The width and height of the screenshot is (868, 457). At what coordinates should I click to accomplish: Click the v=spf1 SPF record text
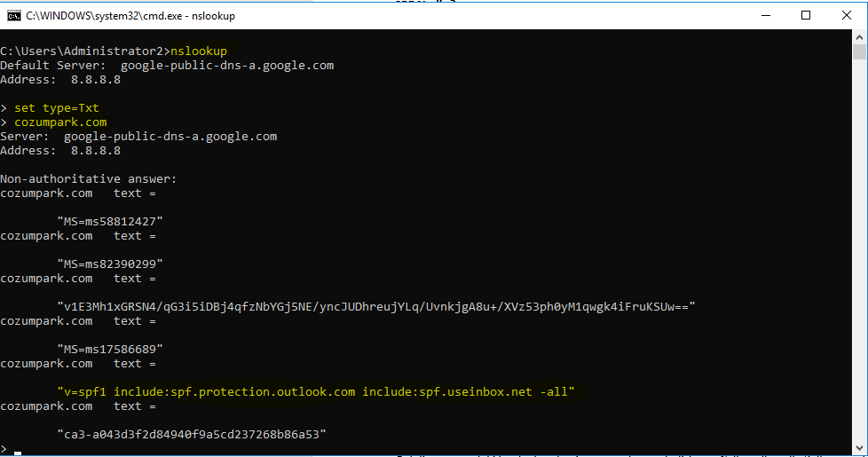pyautogui.click(x=316, y=391)
